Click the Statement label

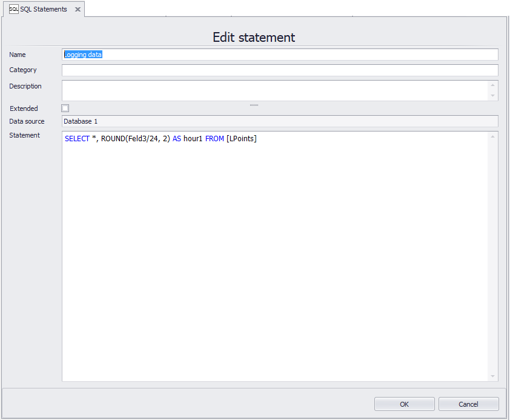click(x=24, y=135)
